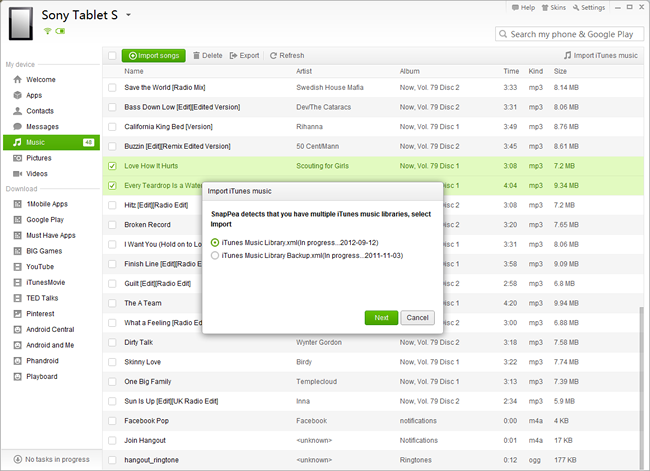The image size is (650, 471).
Task: Select the Music sidebar item
Action: (51, 142)
